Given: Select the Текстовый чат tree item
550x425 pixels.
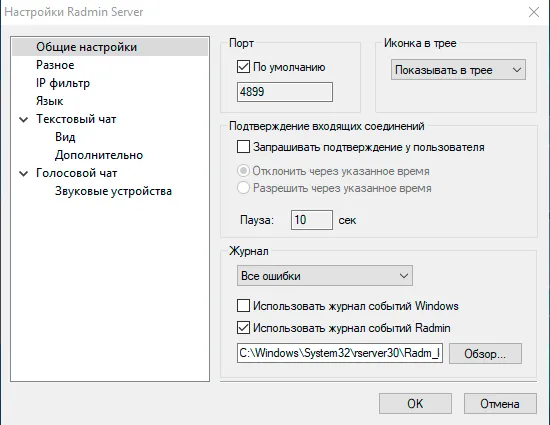Looking at the screenshot, I should pos(76,119).
